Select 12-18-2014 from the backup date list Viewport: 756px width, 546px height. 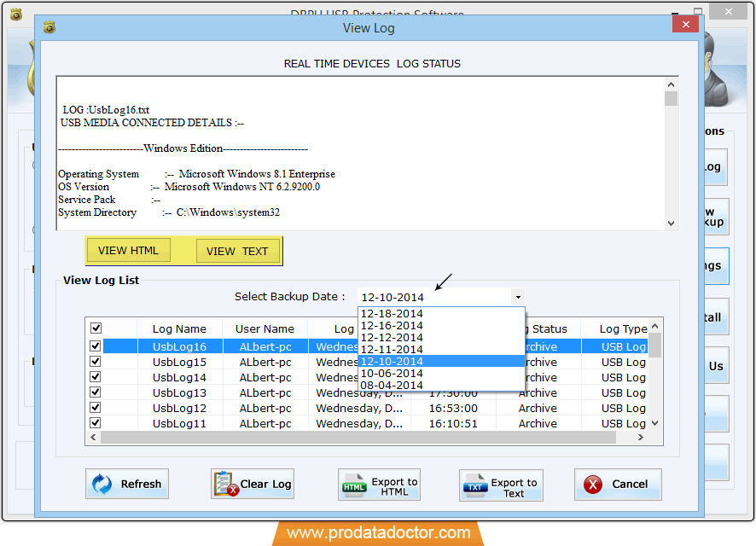(x=393, y=313)
